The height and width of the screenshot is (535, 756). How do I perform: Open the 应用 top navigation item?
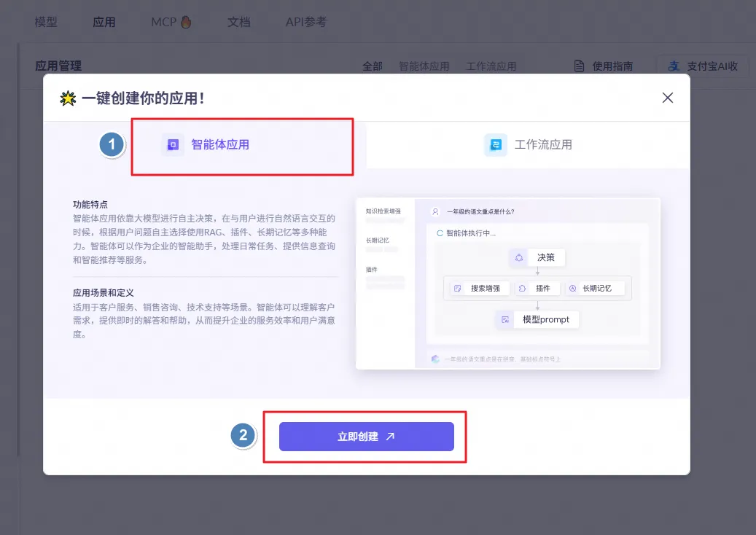pyautogui.click(x=104, y=22)
